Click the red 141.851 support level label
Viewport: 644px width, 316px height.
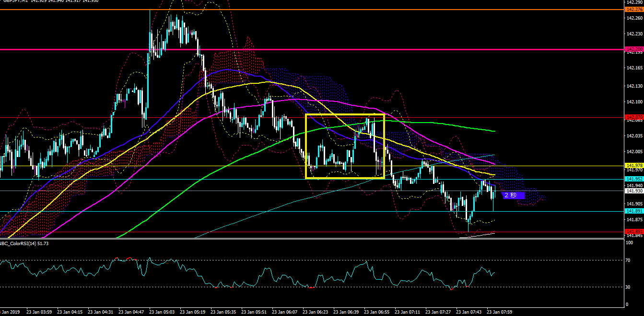[x=634, y=232]
